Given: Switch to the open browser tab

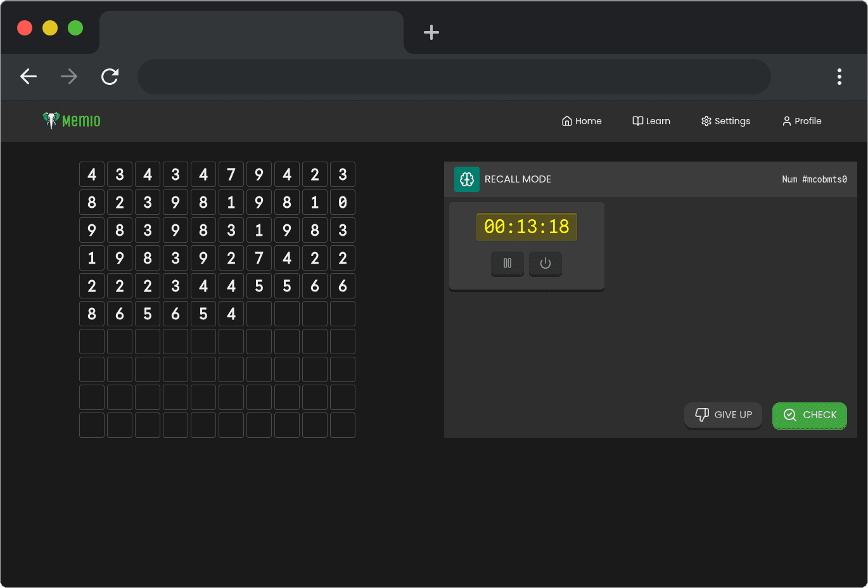Looking at the screenshot, I should (250, 32).
